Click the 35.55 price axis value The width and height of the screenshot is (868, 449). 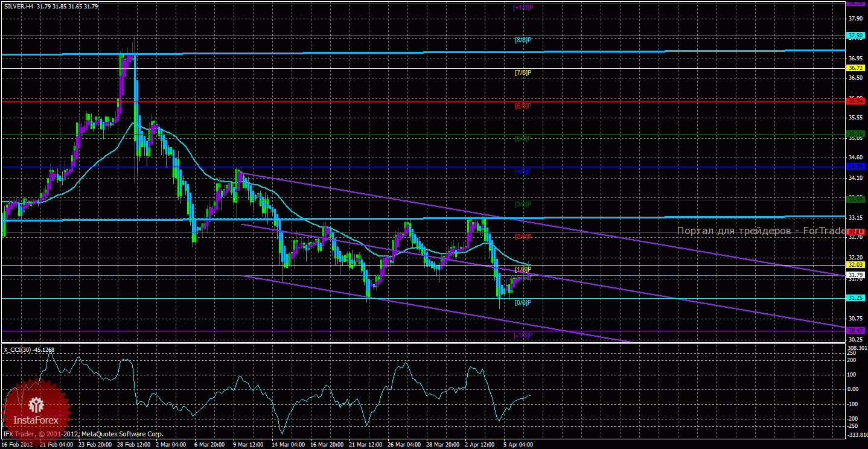[856, 118]
